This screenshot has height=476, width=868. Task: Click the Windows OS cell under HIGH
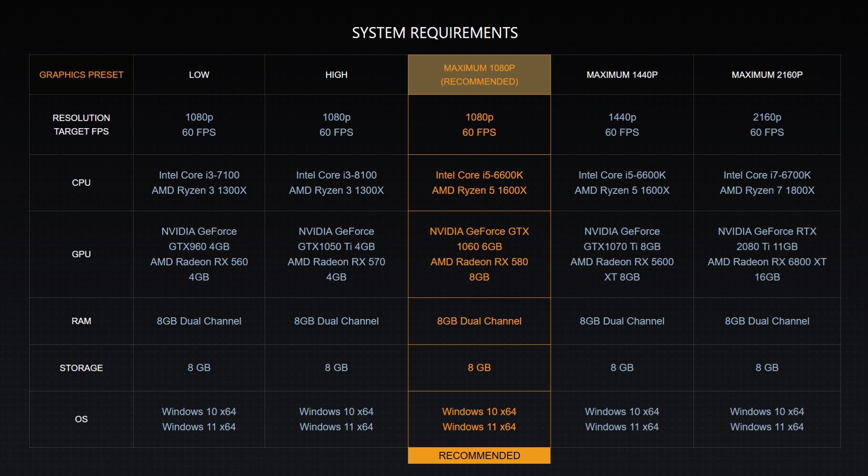(x=337, y=419)
